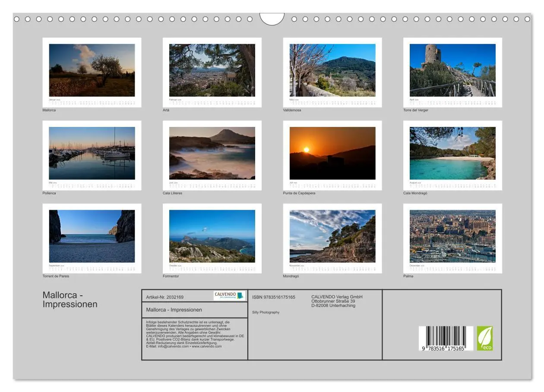Select the Cala Lliteres misty coast thumbnail
544x392 pixels.
(x=212, y=153)
